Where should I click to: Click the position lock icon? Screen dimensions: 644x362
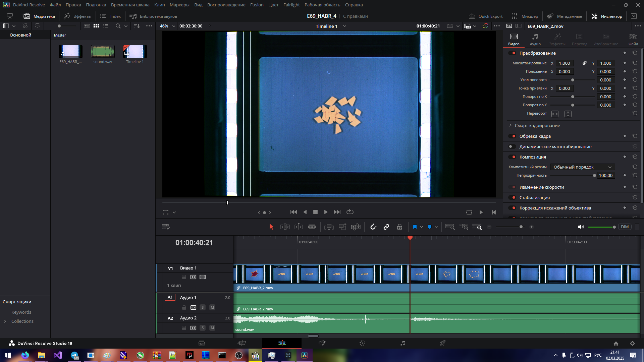tap(399, 227)
